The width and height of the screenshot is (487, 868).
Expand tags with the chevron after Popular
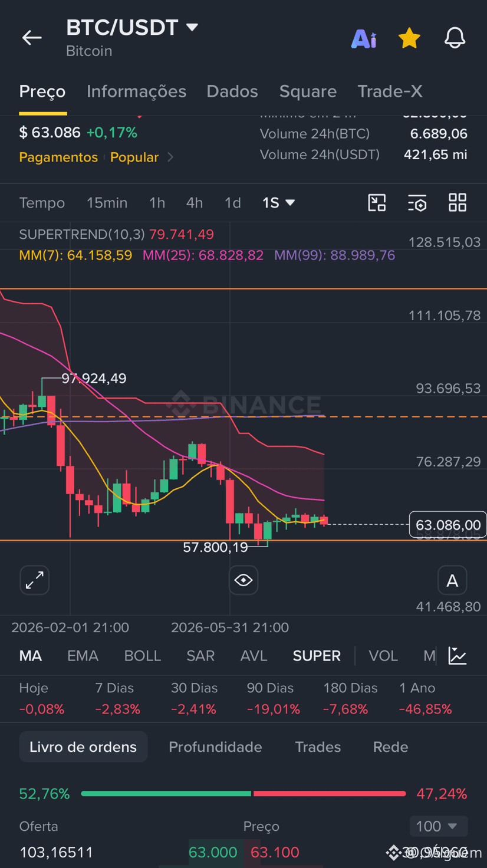click(170, 157)
